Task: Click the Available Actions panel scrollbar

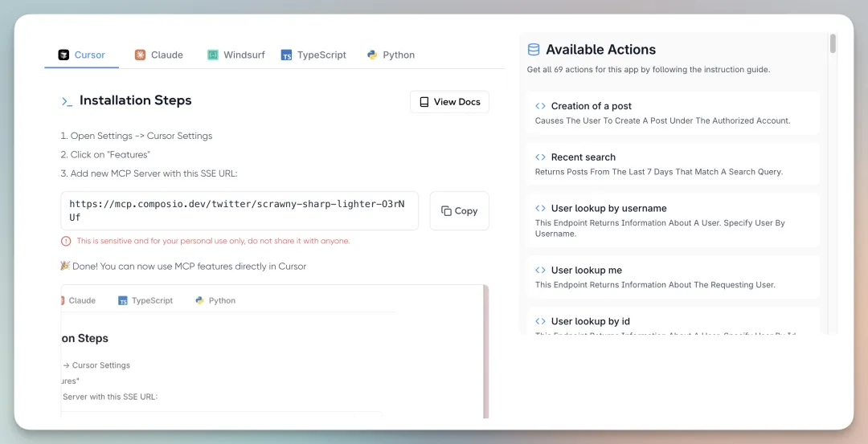Action: pyautogui.click(x=833, y=43)
